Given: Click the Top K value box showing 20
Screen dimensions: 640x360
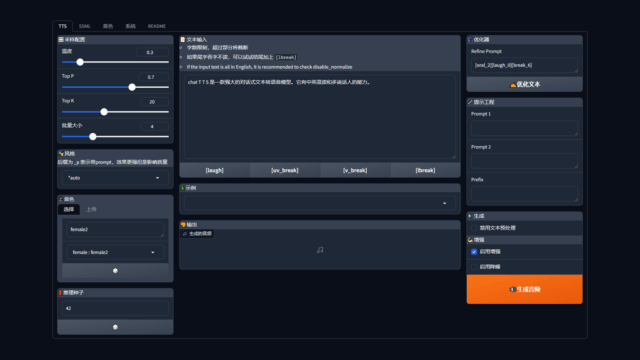Looking at the screenshot, I should tap(154, 102).
